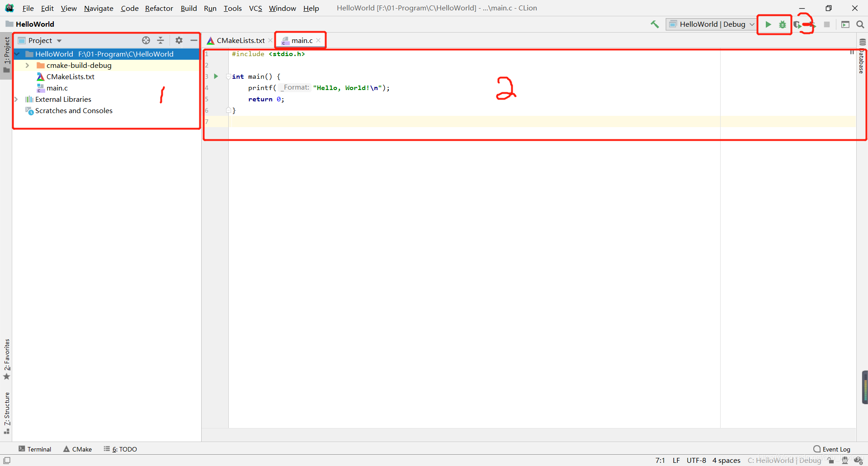Fold main function at line 3 gutter
The image size is (868, 466).
point(228,76)
